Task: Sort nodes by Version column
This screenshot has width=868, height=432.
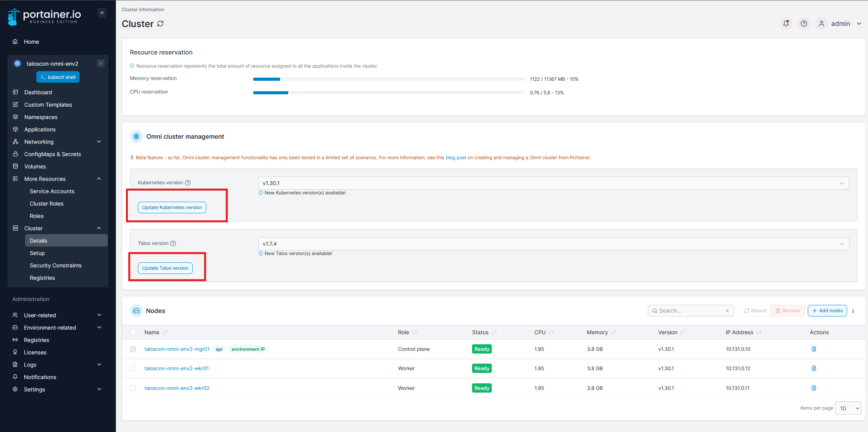Action: (x=672, y=332)
